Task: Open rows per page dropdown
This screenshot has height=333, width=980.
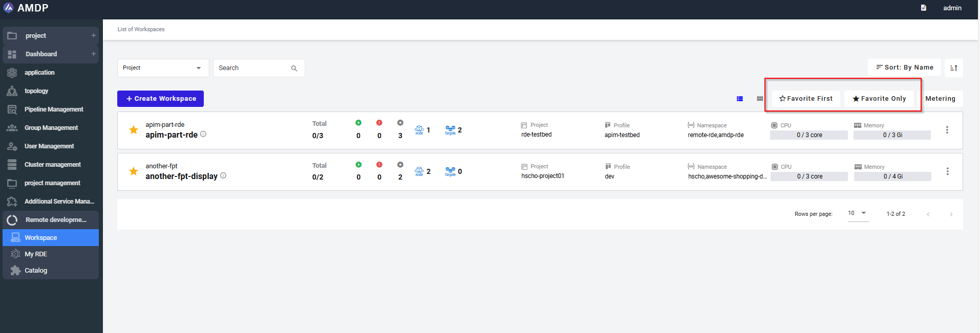Action: coord(858,213)
